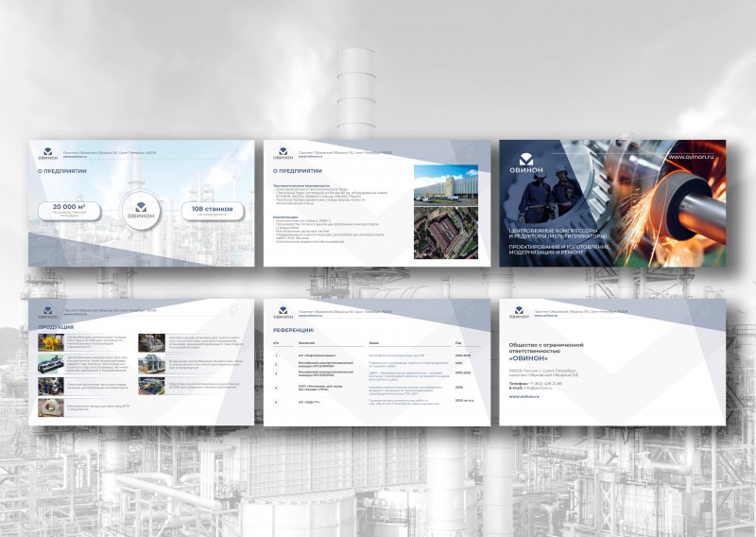Image resolution: width=756 pixels, height=537 pixels.
Task: Click the aerial view photo of the plant
Action: (x=446, y=233)
